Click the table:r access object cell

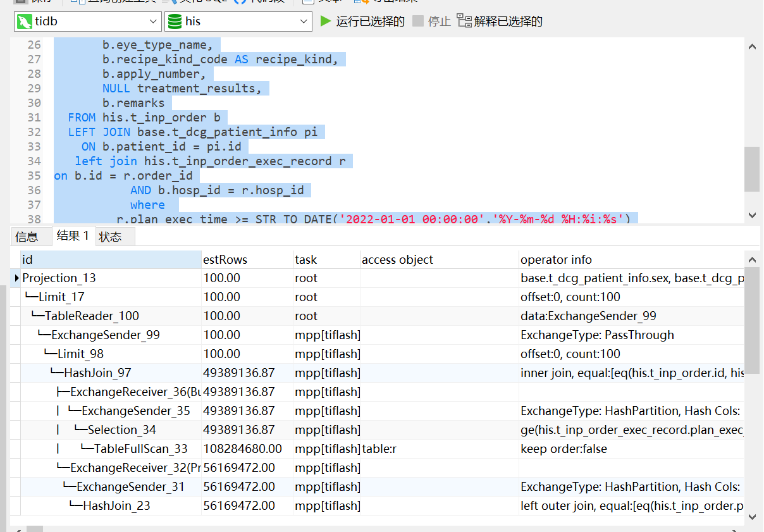pyautogui.click(x=440, y=449)
